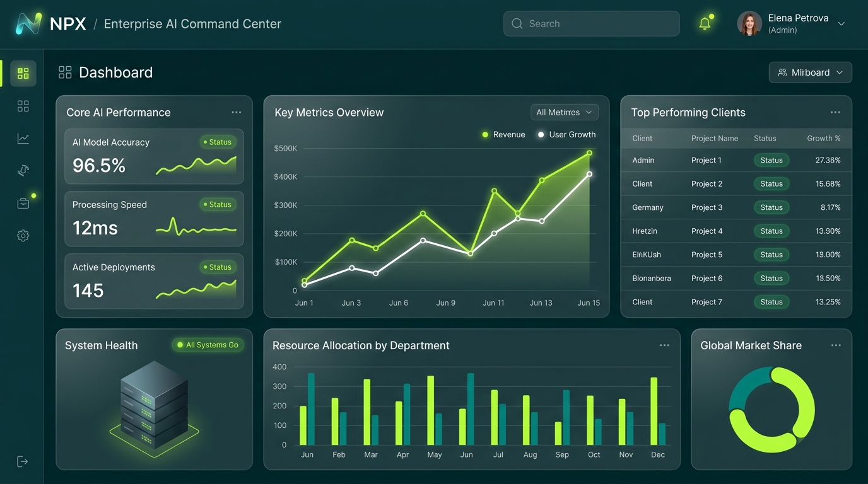Open the notifications bell
The width and height of the screenshot is (868, 484).
[x=705, y=23]
